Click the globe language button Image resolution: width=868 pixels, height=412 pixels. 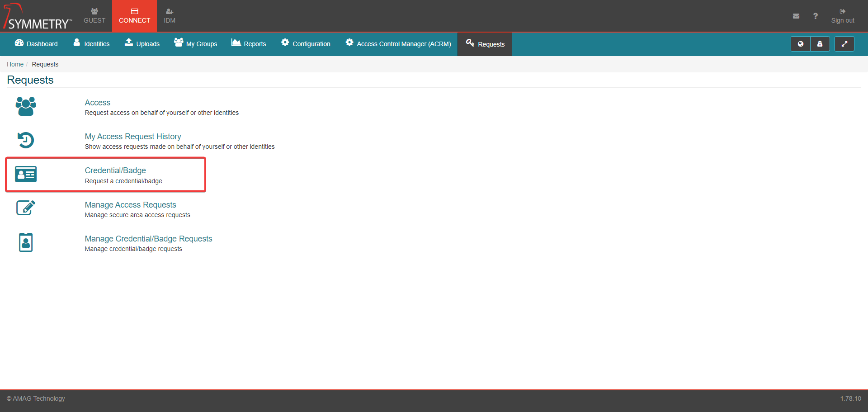coord(800,44)
